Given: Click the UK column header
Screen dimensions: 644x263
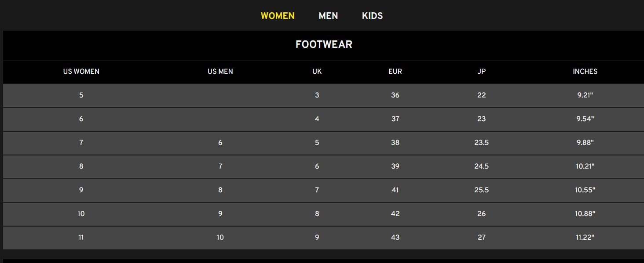Looking at the screenshot, I should point(317,72).
